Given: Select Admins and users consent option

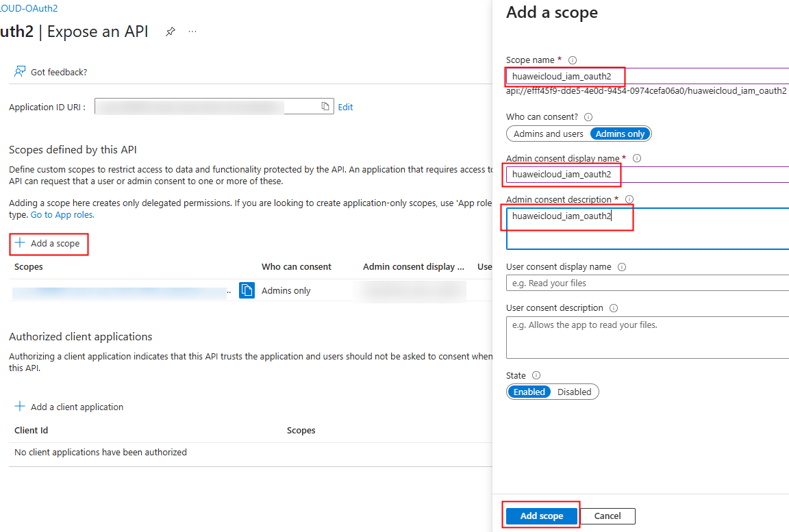Looking at the screenshot, I should tap(548, 134).
